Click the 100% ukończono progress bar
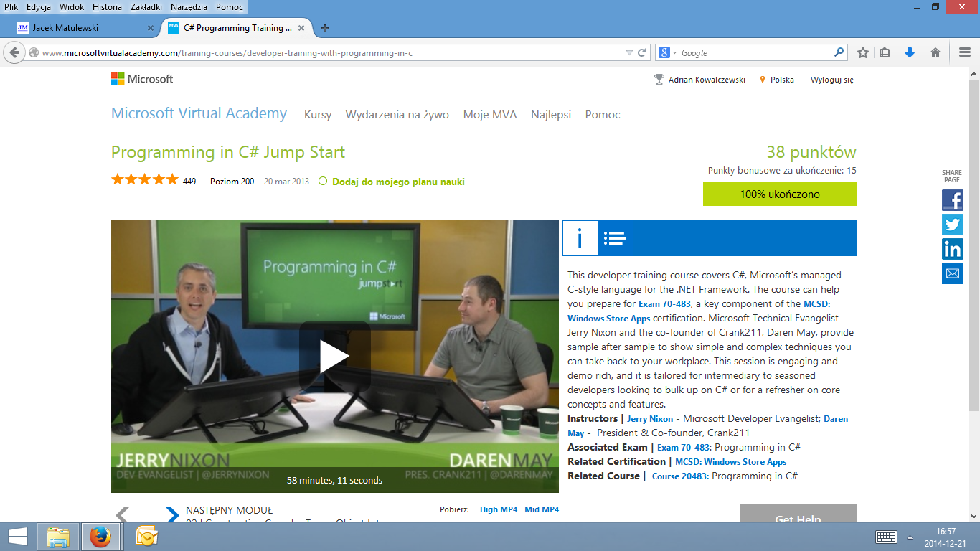Image resolution: width=980 pixels, height=551 pixels. click(x=779, y=194)
